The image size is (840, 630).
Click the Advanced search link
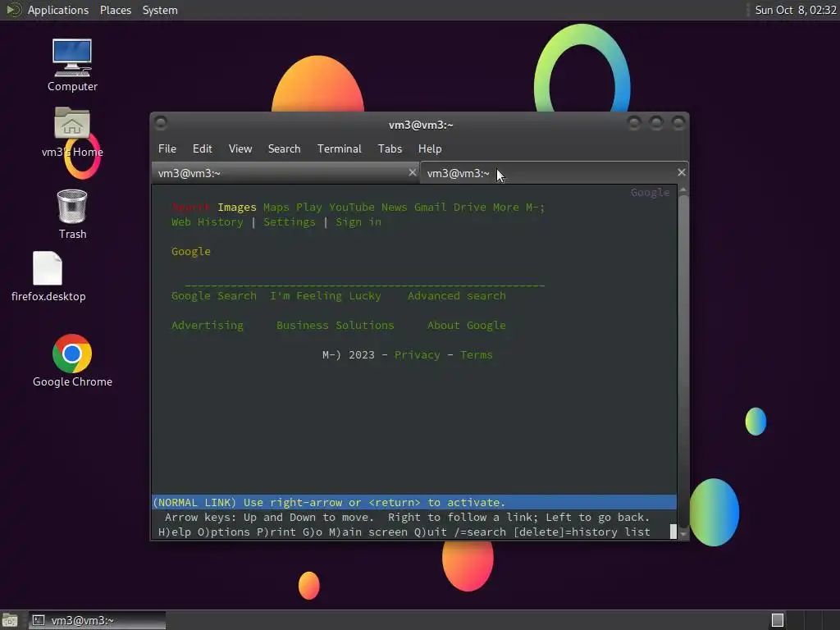pyautogui.click(x=456, y=295)
